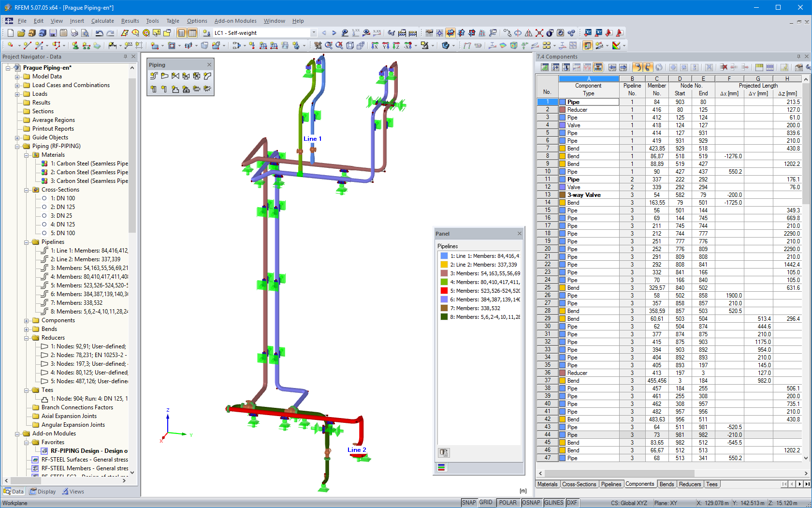
Task: Click the red delete-row icon above the Components table
Action: [x=725, y=67]
